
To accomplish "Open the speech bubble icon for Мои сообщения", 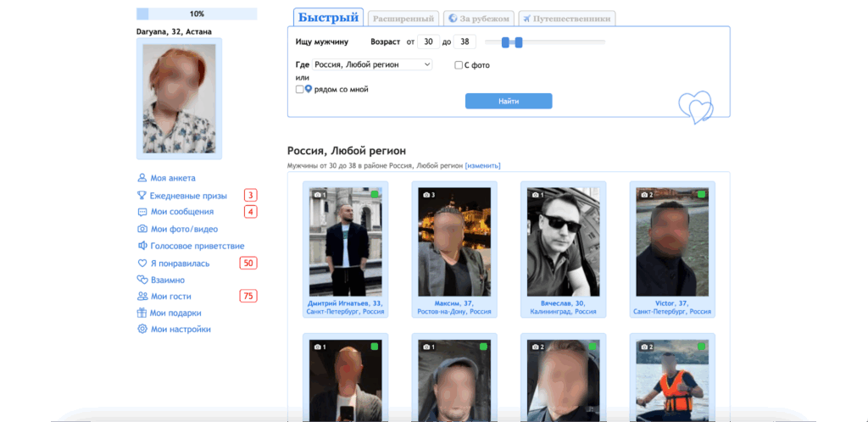I will point(142,212).
